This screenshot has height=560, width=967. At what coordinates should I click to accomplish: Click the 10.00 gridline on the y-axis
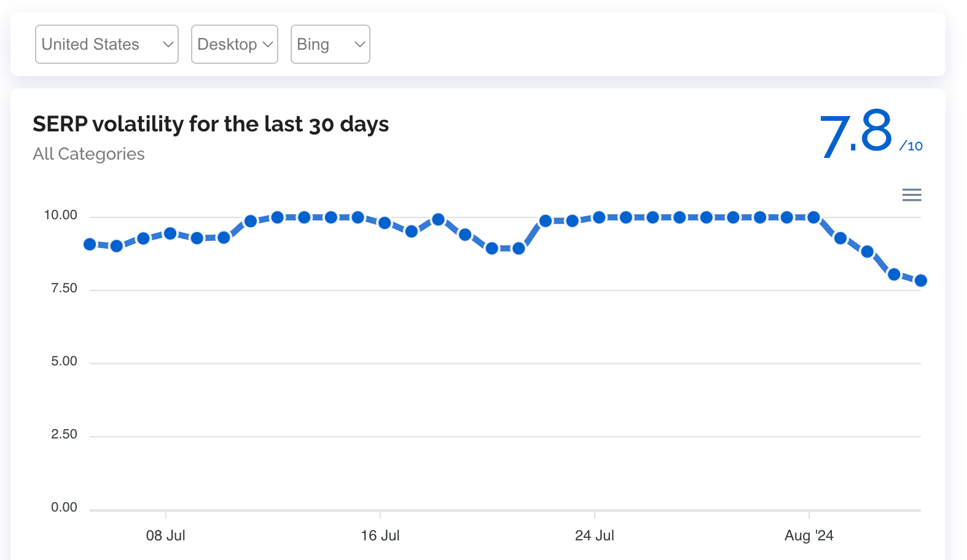pyautogui.click(x=62, y=215)
